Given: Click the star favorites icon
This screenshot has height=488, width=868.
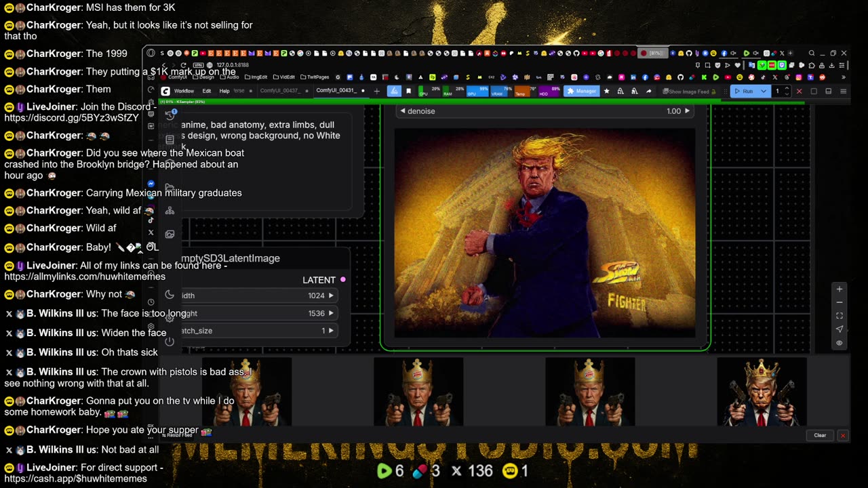Looking at the screenshot, I should click(x=607, y=91).
